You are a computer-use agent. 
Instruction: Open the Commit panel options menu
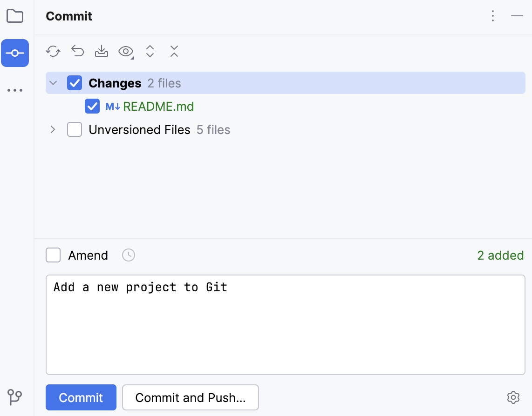492,16
